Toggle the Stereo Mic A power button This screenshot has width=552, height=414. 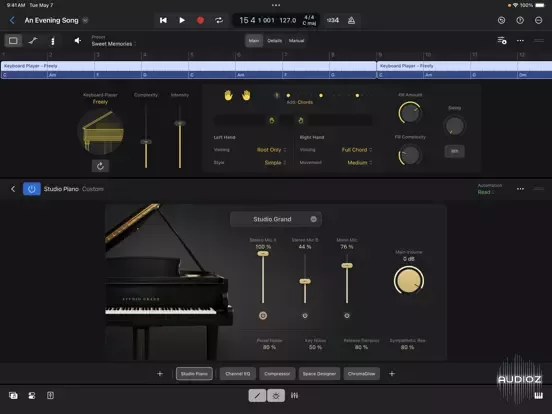tap(263, 316)
